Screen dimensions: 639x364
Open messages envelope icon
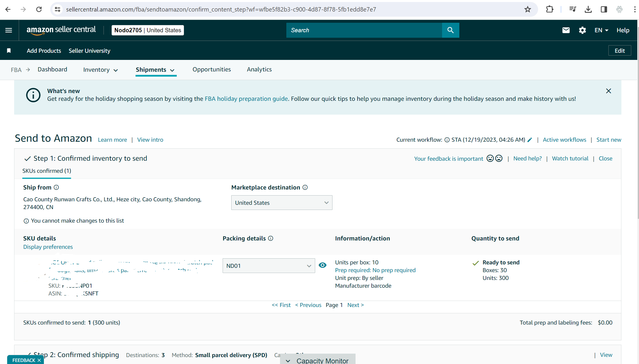(x=566, y=30)
